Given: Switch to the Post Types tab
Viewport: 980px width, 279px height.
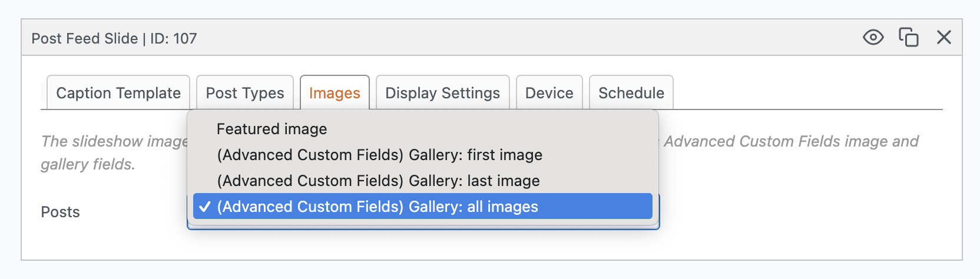Looking at the screenshot, I should pyautogui.click(x=245, y=93).
